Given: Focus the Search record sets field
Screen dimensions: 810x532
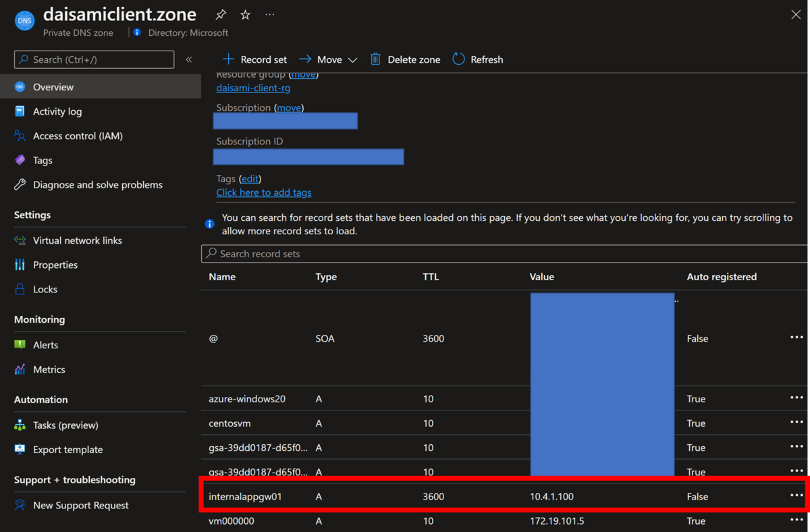Looking at the screenshot, I should (505, 254).
